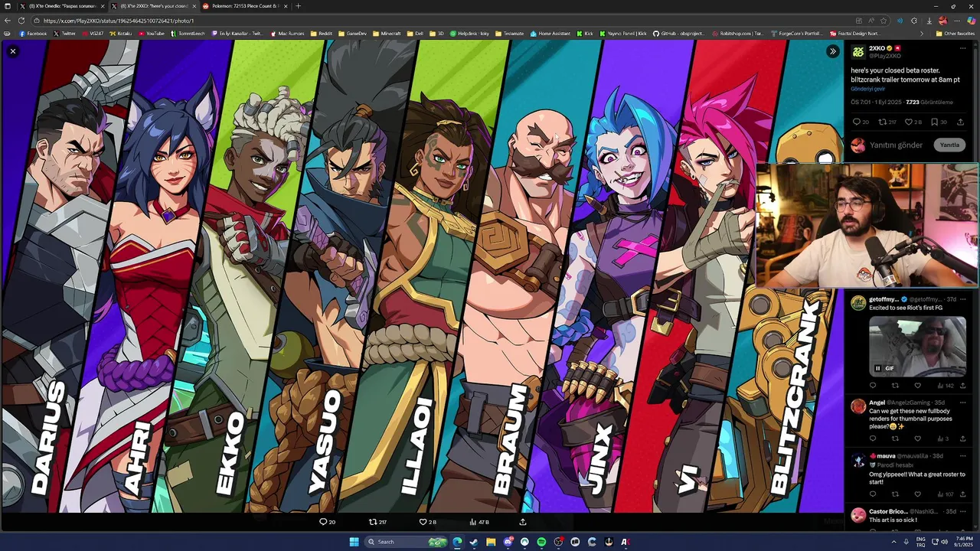Open the taskbar clock showing 7:46 PM

tap(964, 542)
